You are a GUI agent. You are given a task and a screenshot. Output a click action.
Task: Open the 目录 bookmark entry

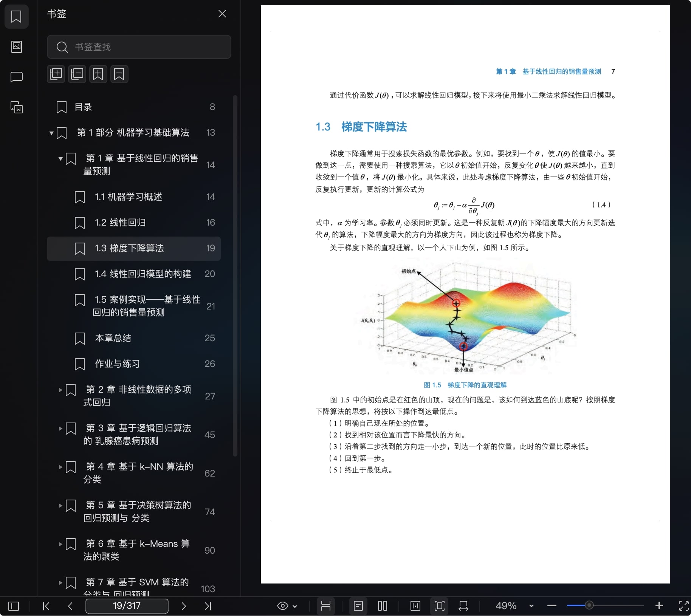[x=134, y=107]
